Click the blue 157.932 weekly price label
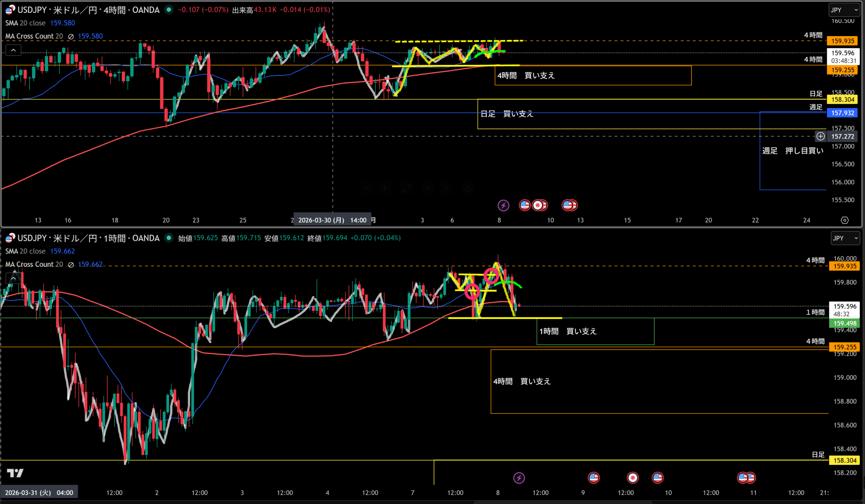 tap(842, 113)
